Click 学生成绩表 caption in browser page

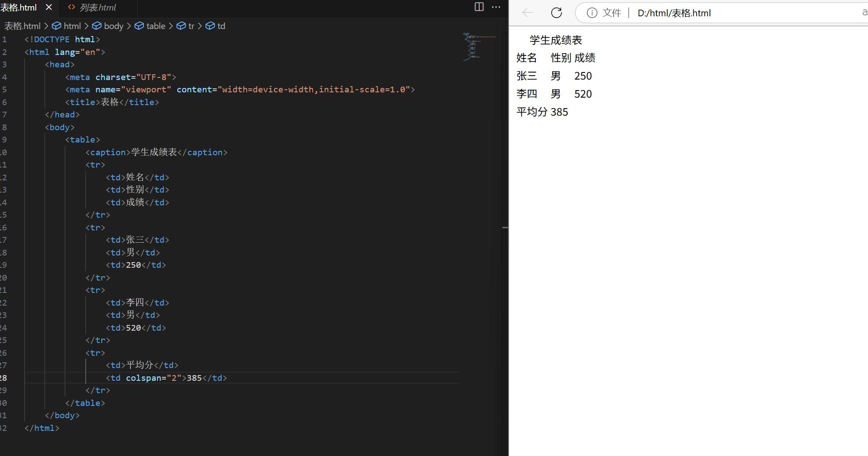pos(556,40)
